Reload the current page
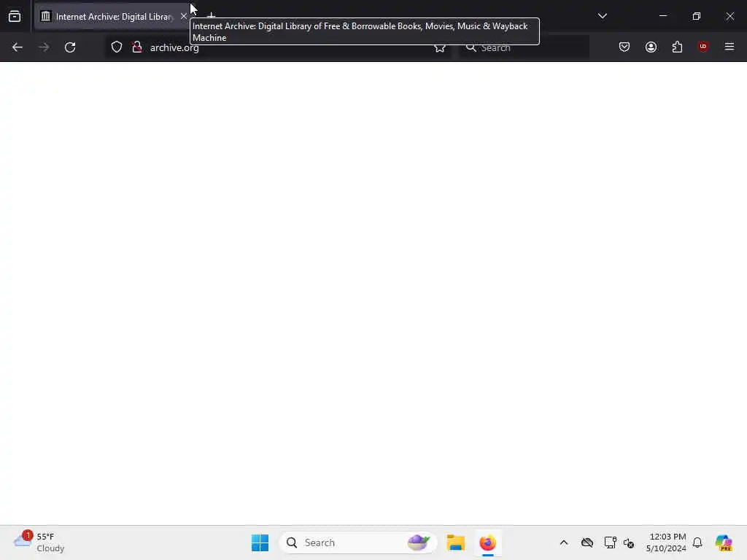The width and height of the screenshot is (747, 560). 70,47
